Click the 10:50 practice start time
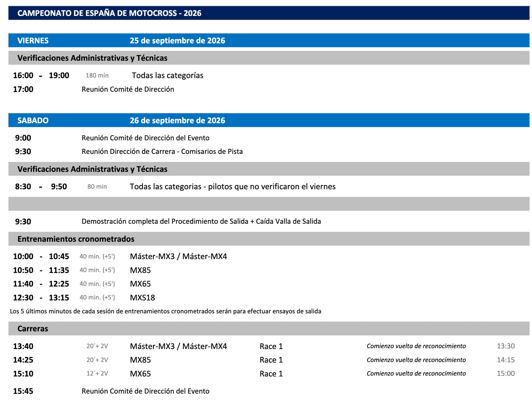The width and height of the screenshot is (532, 408). coord(23,270)
